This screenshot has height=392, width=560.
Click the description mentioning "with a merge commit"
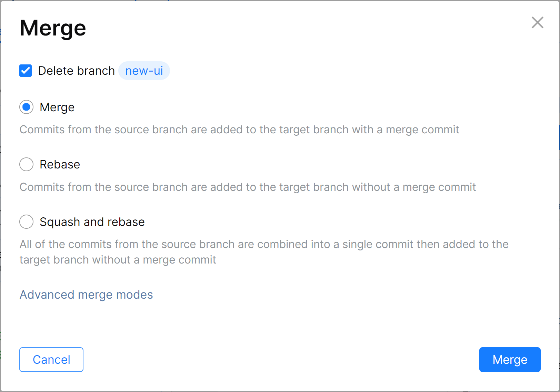[x=239, y=130]
